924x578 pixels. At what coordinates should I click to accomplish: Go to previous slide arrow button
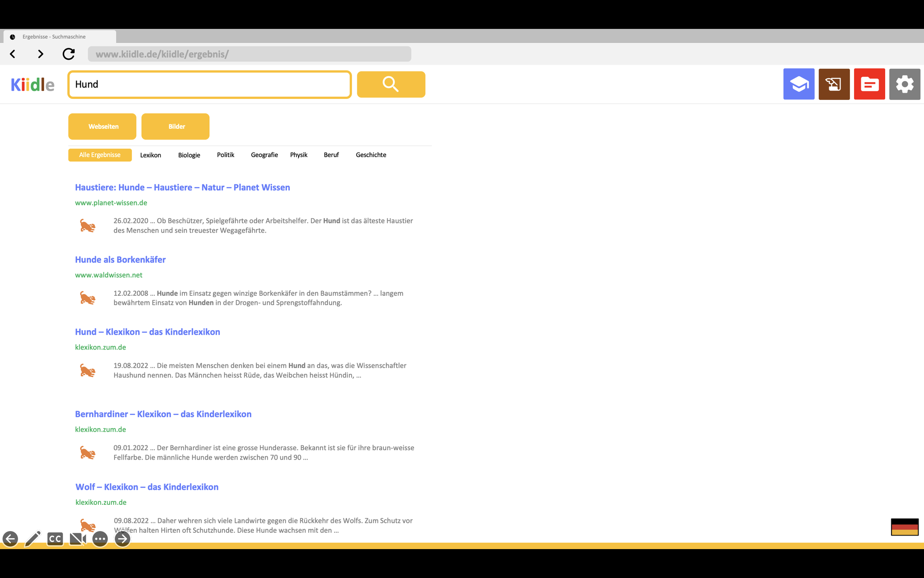pos(10,539)
